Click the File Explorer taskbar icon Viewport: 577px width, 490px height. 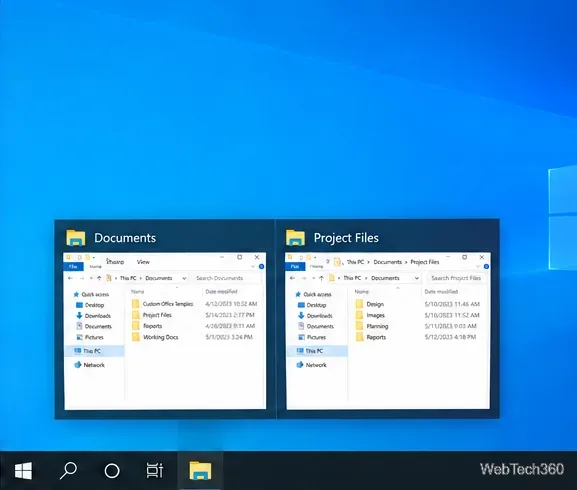(x=200, y=471)
